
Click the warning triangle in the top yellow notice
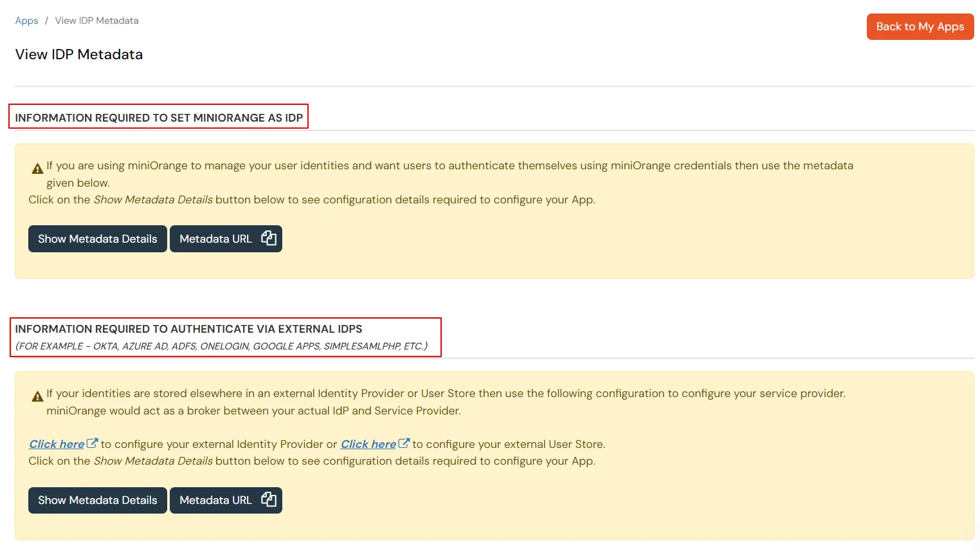click(37, 167)
